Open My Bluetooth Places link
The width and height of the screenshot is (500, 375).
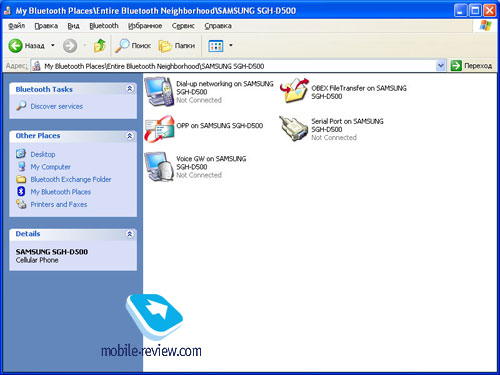(x=61, y=192)
